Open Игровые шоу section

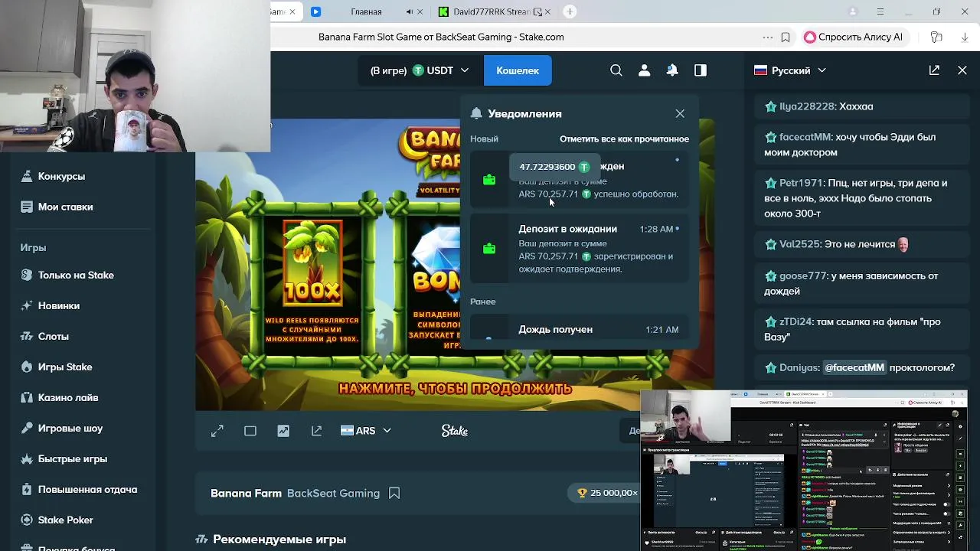coord(70,428)
